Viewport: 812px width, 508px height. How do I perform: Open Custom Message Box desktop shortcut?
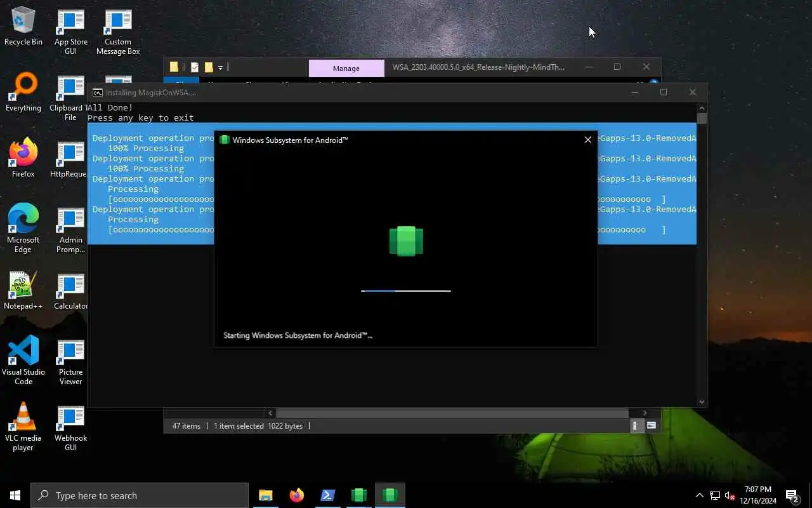[x=118, y=31]
